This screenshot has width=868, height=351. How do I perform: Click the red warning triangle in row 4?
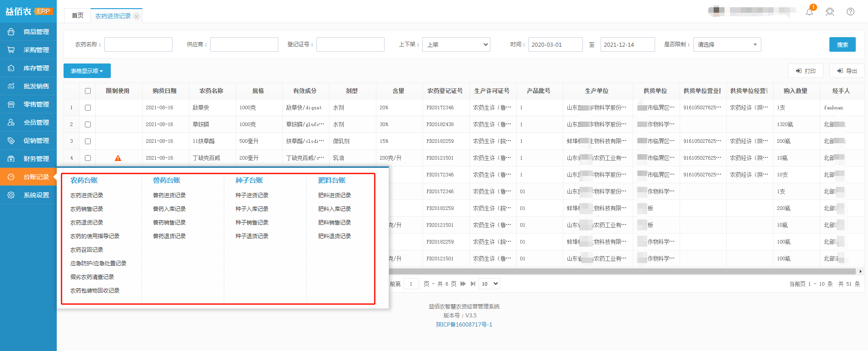(118, 158)
